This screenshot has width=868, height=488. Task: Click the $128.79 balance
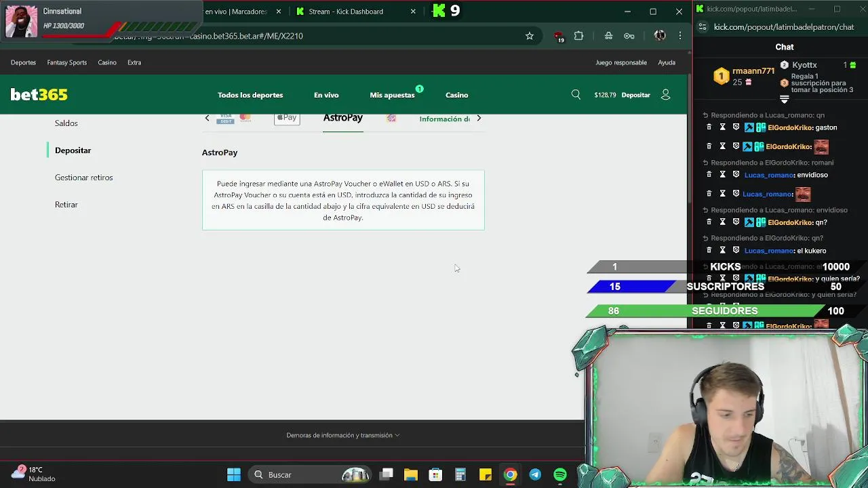click(605, 95)
